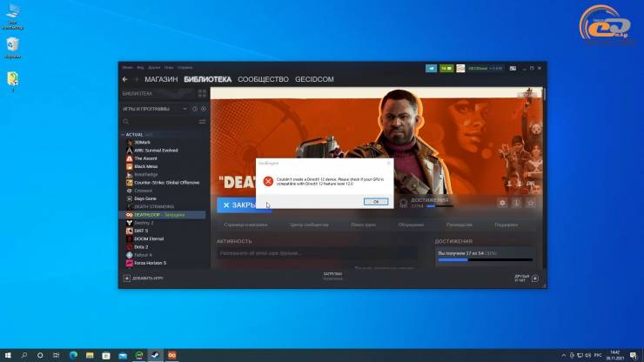Click the library search field

tap(159, 122)
